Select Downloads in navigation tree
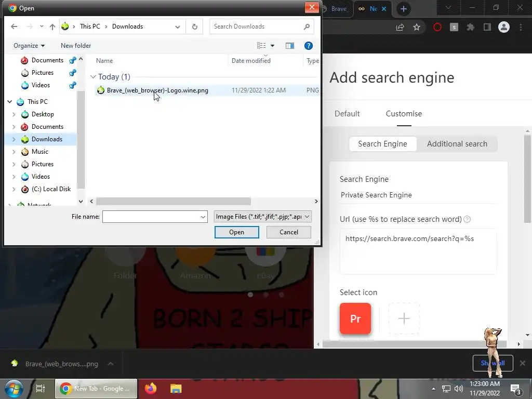Viewport: 532px width, 399px height. click(x=47, y=139)
